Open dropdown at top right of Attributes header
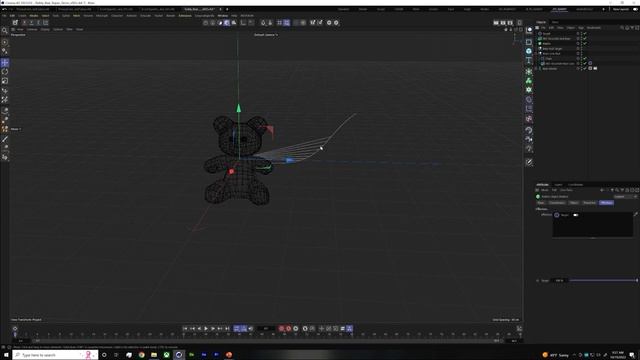640x360 pixels. click(x=625, y=197)
